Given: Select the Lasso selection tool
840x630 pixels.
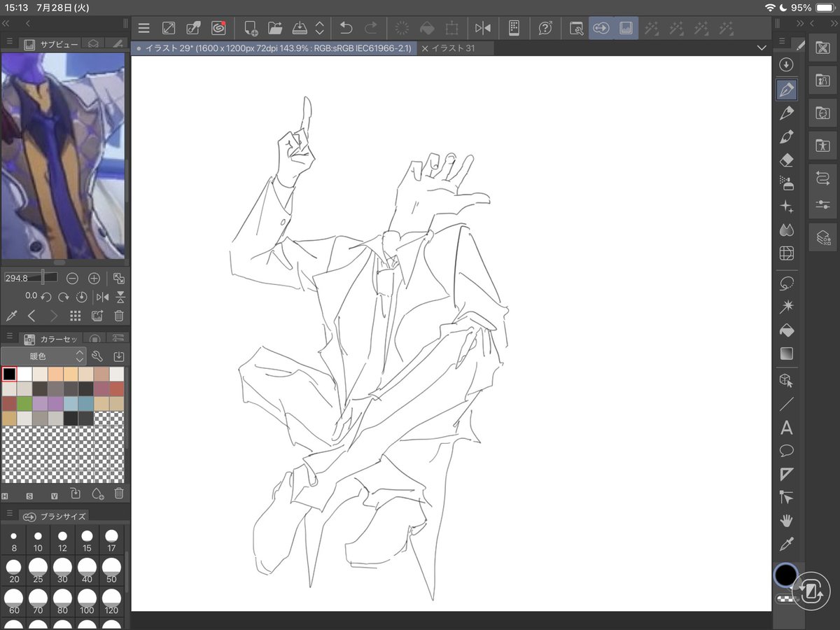Looking at the screenshot, I should [x=787, y=283].
